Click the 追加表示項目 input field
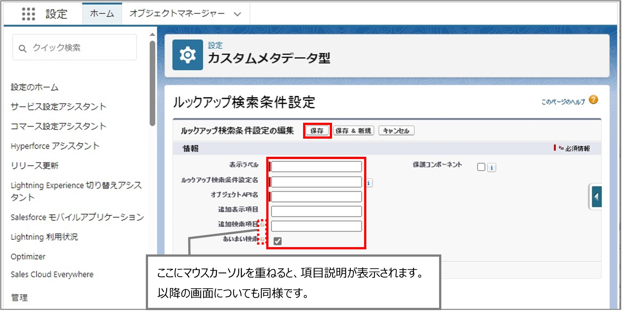Image resolution: width=644 pixels, height=312 pixels. [316, 211]
